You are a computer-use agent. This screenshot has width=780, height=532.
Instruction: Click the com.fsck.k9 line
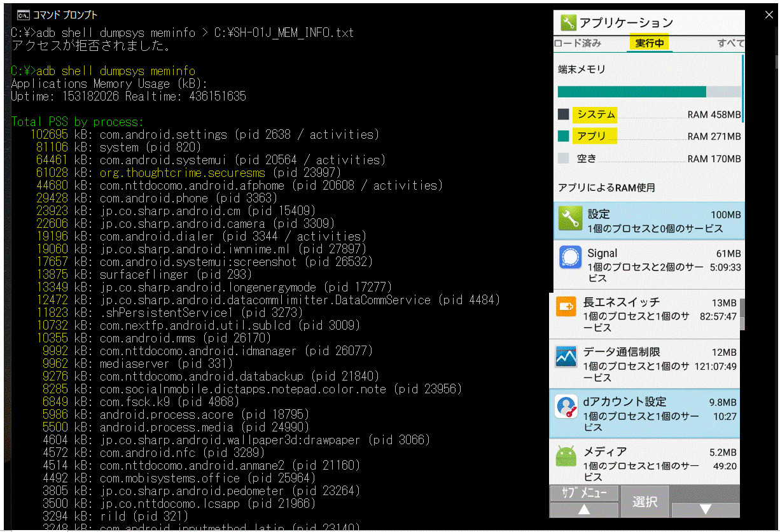pos(141,402)
